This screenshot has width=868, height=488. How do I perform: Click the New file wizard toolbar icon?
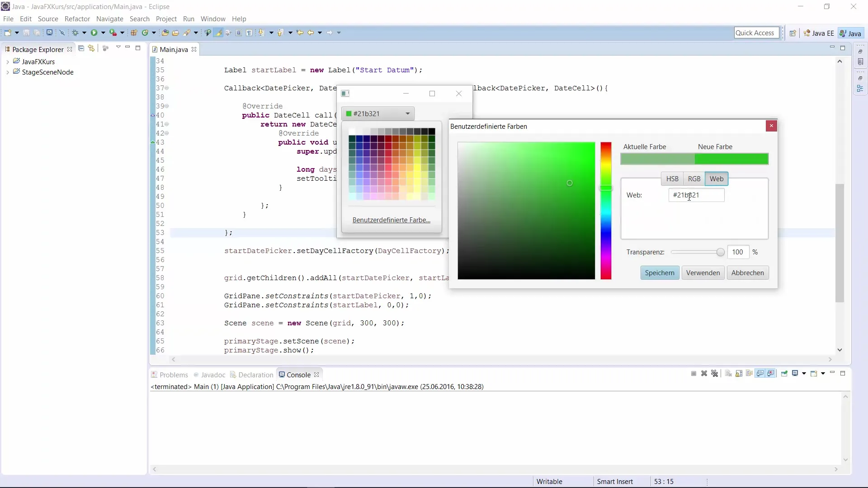pos(8,33)
